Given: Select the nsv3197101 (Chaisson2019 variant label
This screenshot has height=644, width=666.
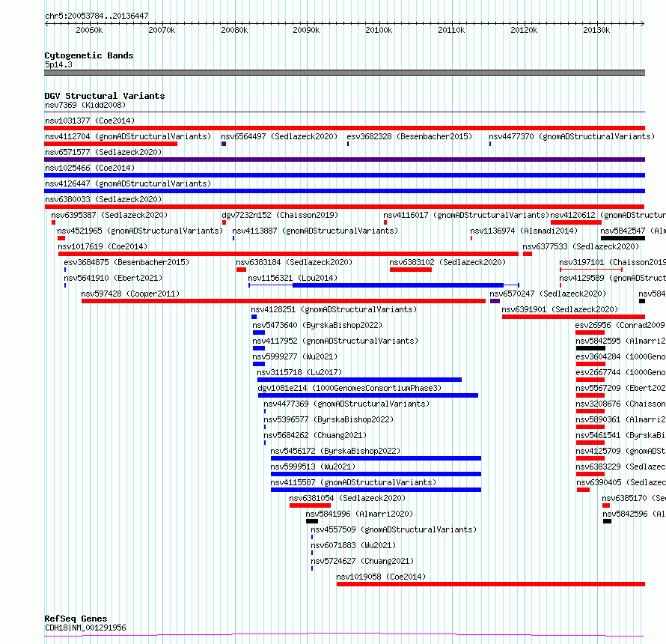Looking at the screenshot, I should [x=612, y=262].
